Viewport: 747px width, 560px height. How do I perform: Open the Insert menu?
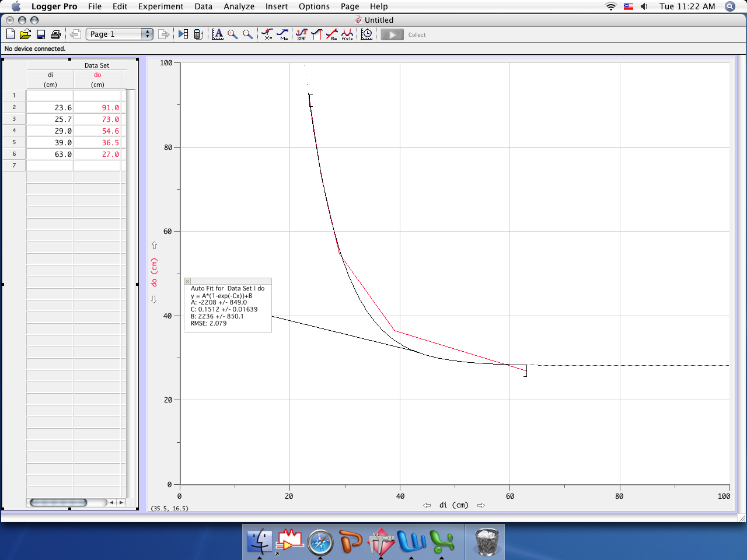(277, 6)
